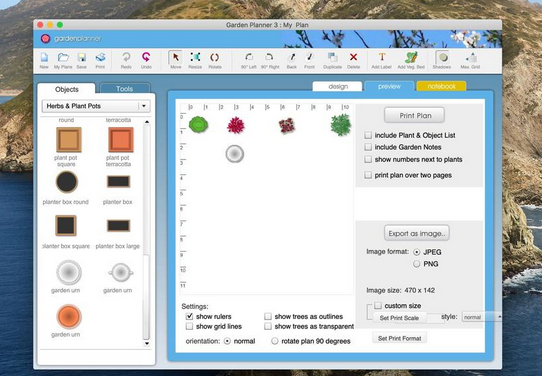The height and width of the screenshot is (376, 542).
Task: Click the Set Print Scale button
Action: click(399, 318)
